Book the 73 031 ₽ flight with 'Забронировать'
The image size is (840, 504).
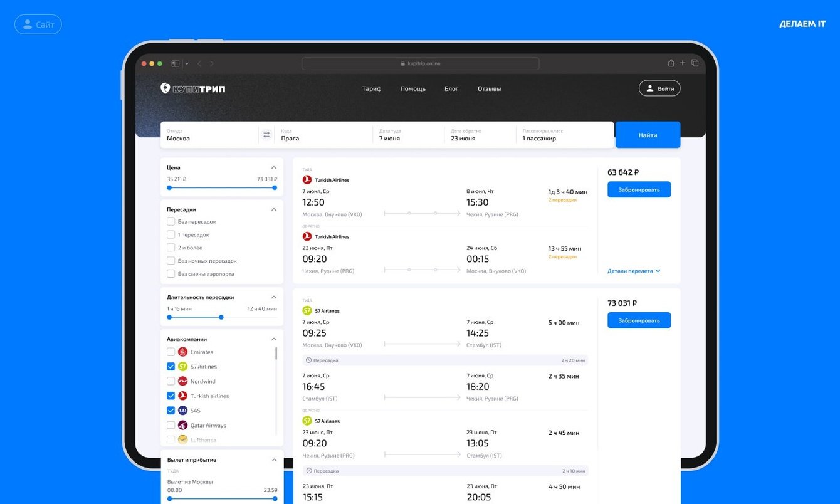point(639,320)
